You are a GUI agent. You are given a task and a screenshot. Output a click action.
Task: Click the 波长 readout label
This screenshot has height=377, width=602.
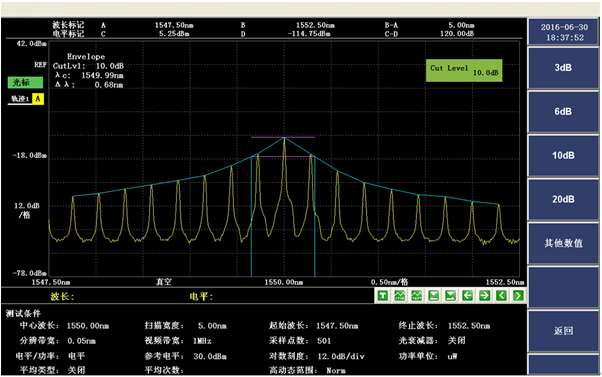point(62,296)
